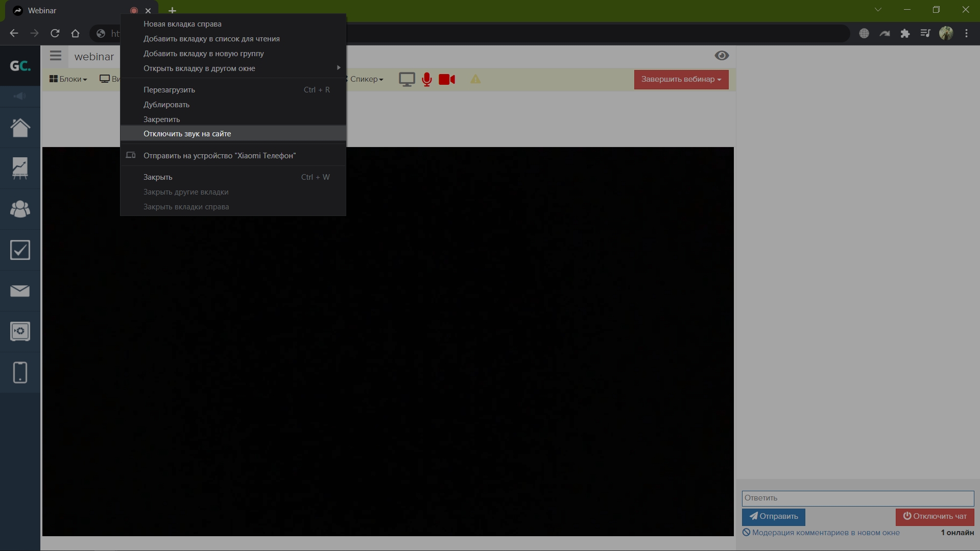Open the envelope messages icon in sidebar
Screen dimensions: 980x551
tap(20, 291)
